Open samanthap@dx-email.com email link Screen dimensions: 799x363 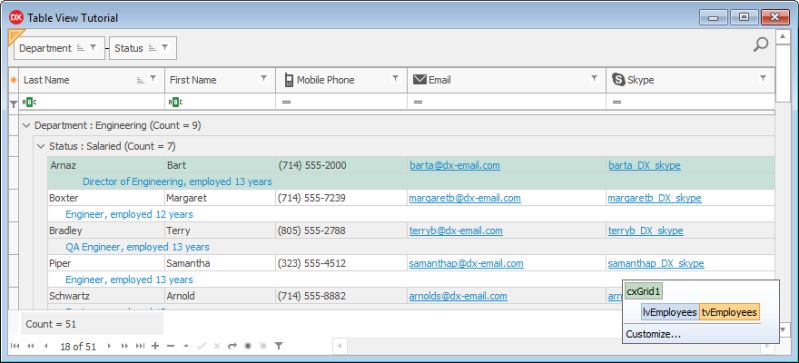click(x=466, y=264)
